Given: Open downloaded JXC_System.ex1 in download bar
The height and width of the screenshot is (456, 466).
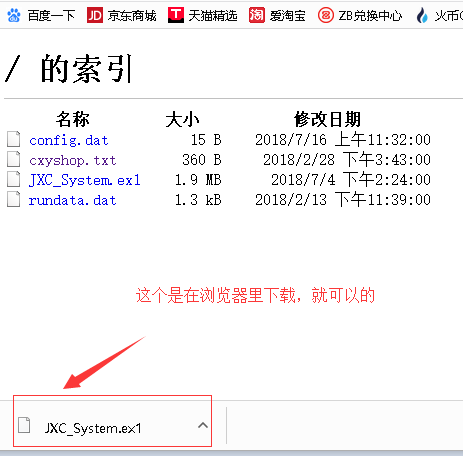Looking at the screenshot, I should click(x=93, y=428).
